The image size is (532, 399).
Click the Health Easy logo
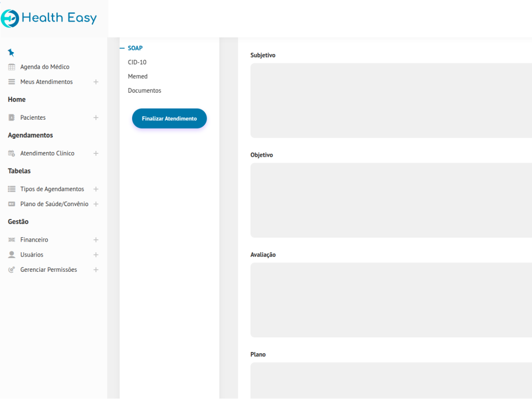[49, 18]
